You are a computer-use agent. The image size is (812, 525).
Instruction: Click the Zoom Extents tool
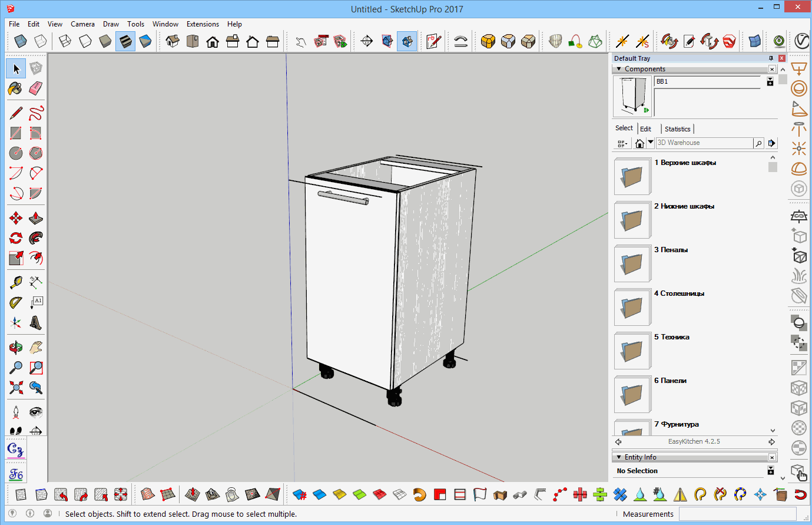click(16, 388)
